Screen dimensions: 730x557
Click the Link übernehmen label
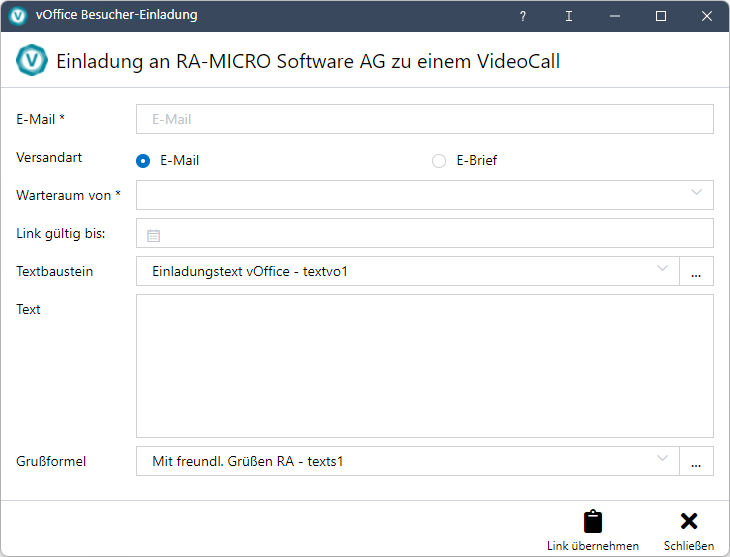[x=593, y=546]
